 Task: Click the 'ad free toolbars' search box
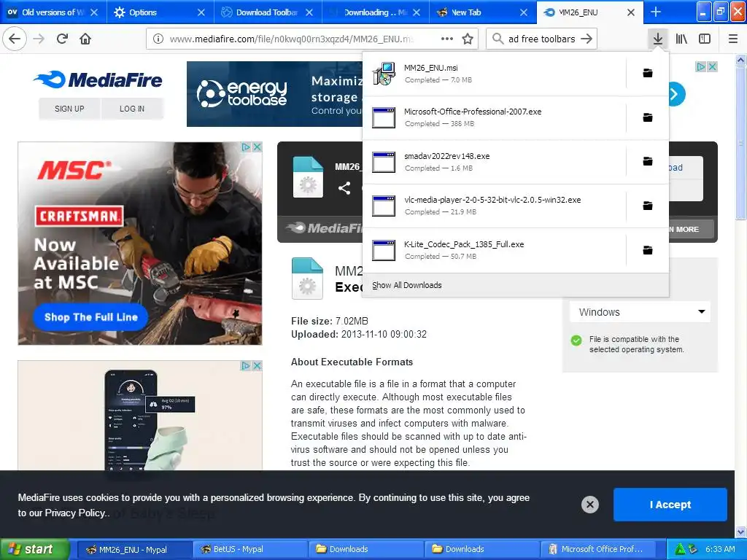(x=542, y=39)
